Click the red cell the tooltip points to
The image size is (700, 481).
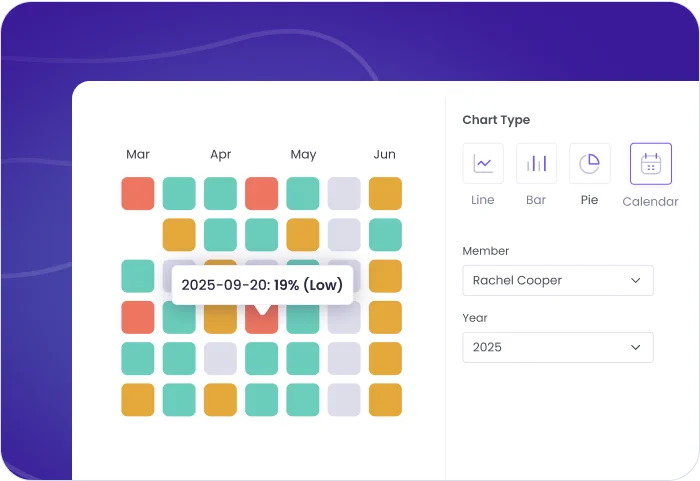(261, 321)
